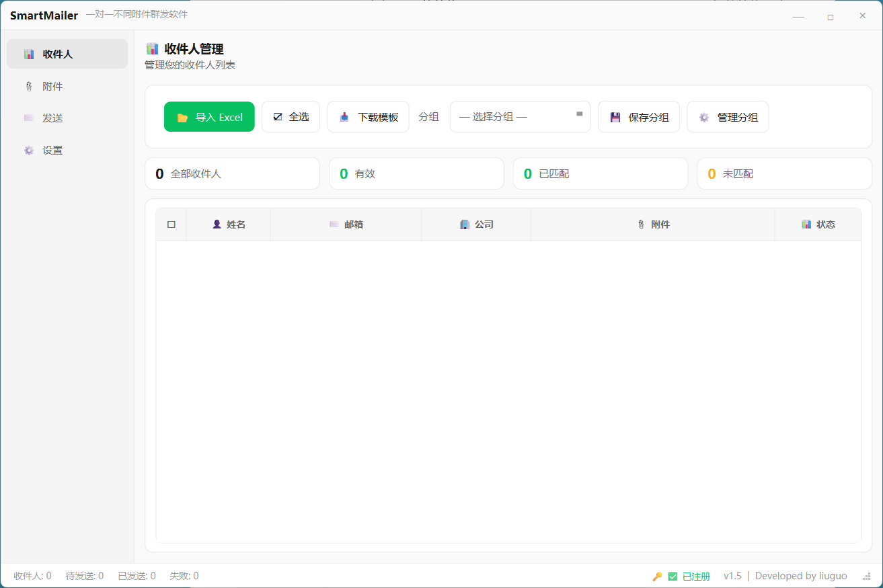
Task: Maximize the SmartMailer window
Action: coord(831,16)
